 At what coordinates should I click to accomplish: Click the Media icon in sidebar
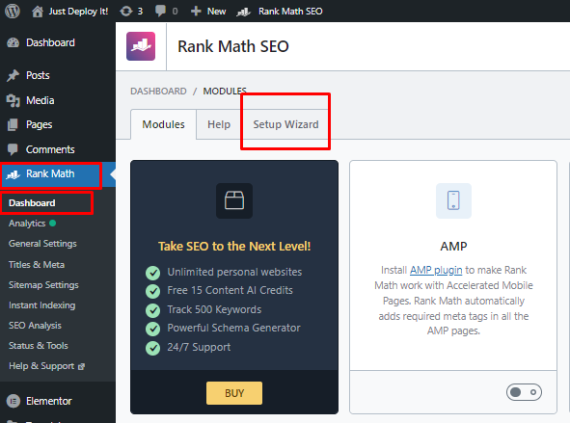[13, 100]
